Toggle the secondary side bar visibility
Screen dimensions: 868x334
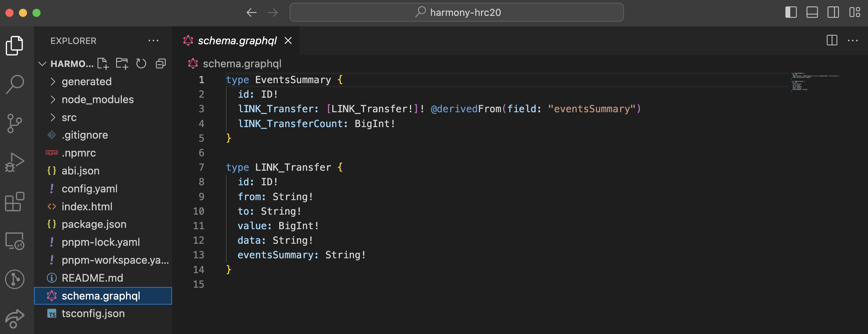click(833, 13)
